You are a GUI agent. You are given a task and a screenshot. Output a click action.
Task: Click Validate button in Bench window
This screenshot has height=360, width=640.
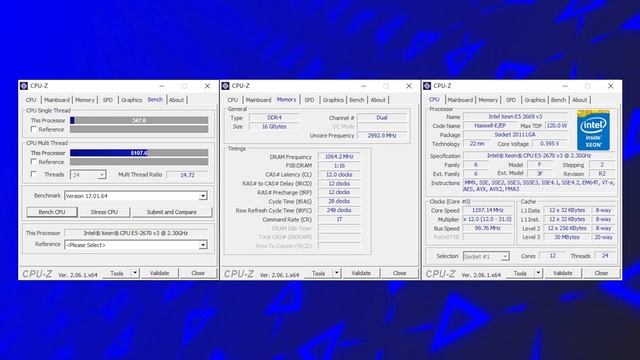(160, 273)
